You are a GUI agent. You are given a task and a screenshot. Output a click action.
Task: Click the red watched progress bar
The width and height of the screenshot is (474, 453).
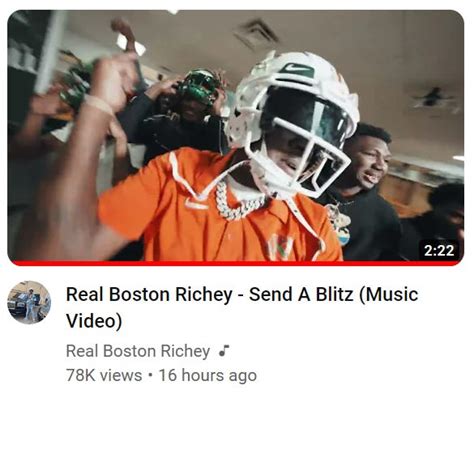pos(236,263)
